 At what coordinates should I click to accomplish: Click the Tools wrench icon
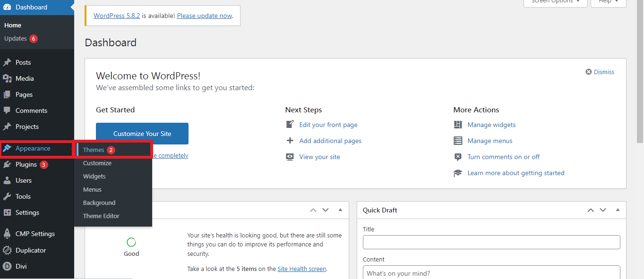[x=7, y=196]
